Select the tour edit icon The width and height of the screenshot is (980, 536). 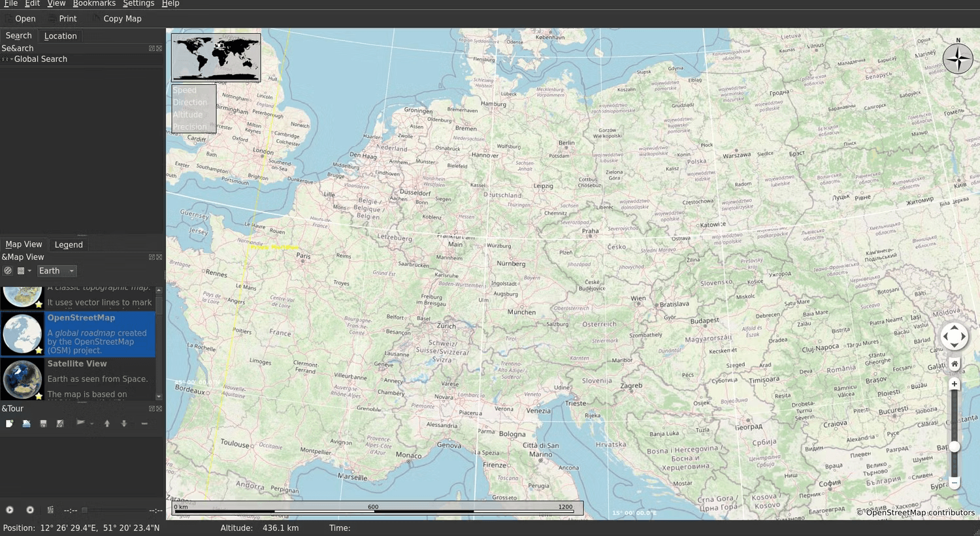click(x=59, y=423)
